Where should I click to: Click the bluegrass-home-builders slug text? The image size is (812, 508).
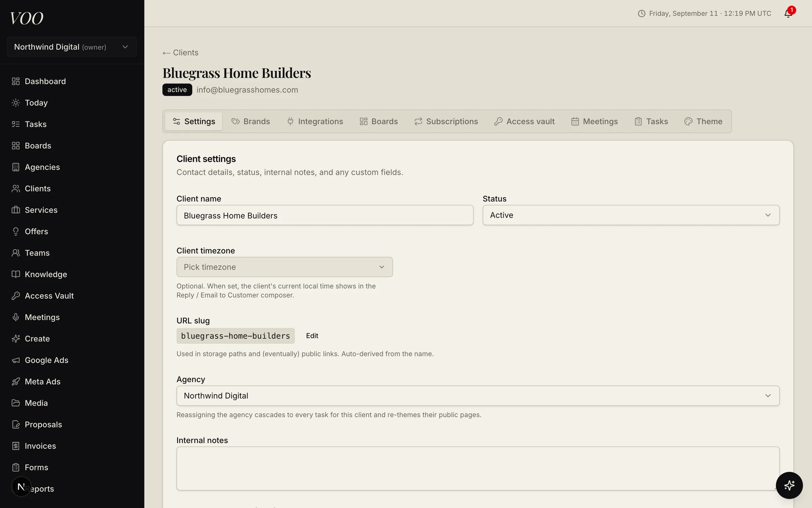point(235,336)
